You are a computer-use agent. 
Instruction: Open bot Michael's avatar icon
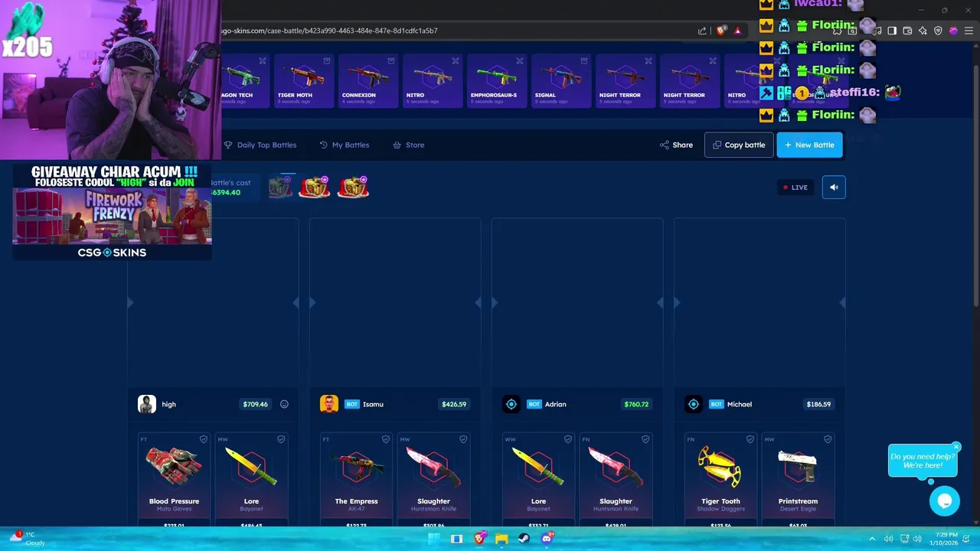(x=694, y=404)
